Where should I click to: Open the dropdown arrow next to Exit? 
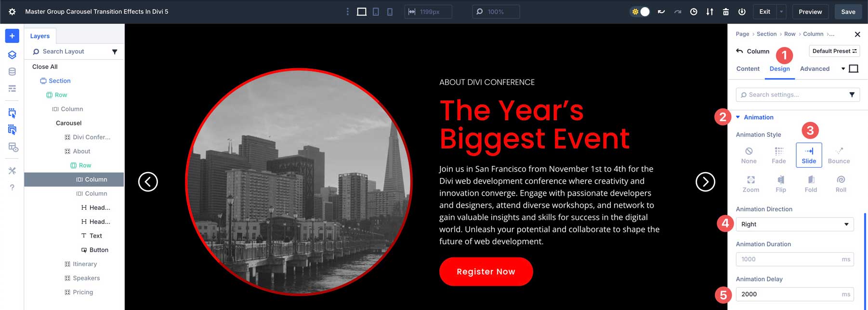coord(781,12)
